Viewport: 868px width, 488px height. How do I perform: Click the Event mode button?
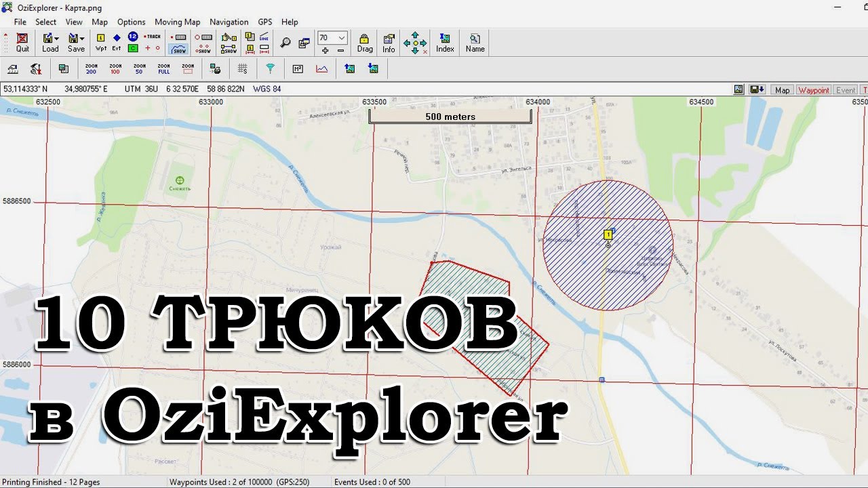[x=846, y=89]
